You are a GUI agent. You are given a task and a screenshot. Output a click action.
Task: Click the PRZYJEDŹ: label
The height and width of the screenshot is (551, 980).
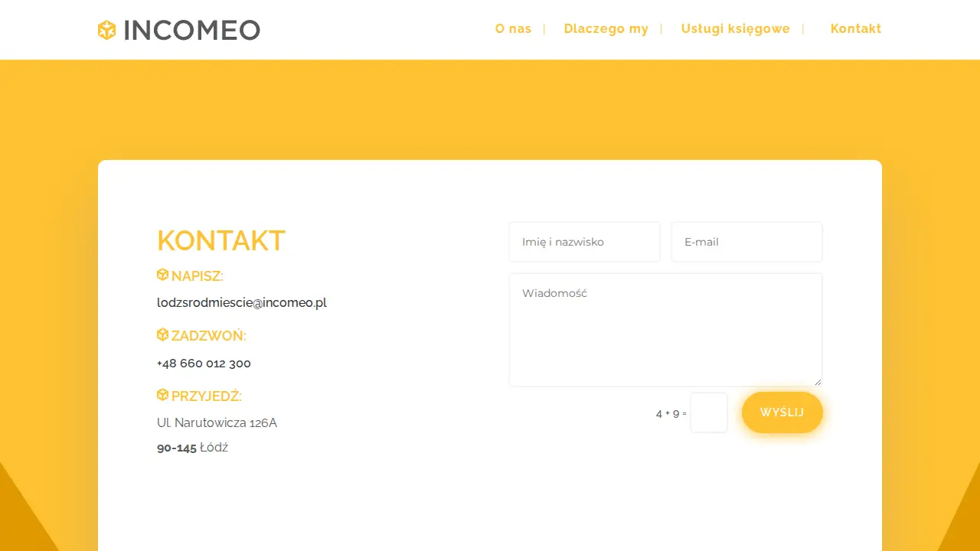pyautogui.click(x=207, y=396)
